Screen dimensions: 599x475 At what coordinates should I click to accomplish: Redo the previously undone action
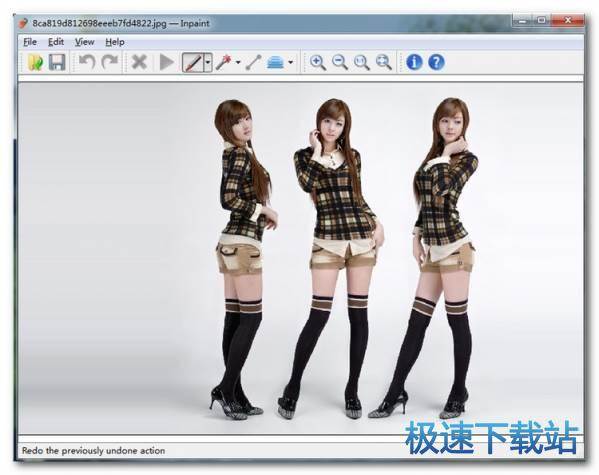110,62
